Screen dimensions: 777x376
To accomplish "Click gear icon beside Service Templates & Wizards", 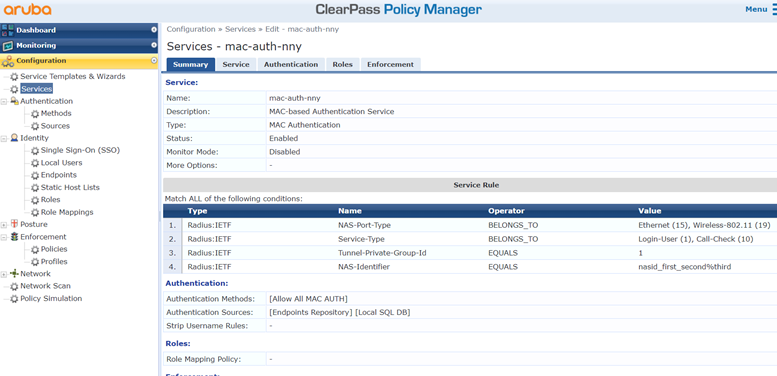I will point(14,77).
